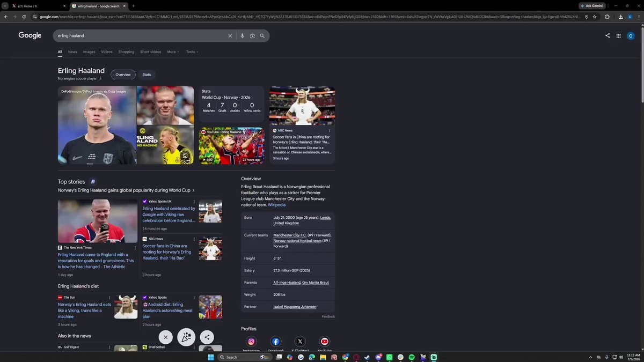Image resolution: width=644 pixels, height=362 pixels.
Task: Open the Norway national football team link
Action: (297, 241)
